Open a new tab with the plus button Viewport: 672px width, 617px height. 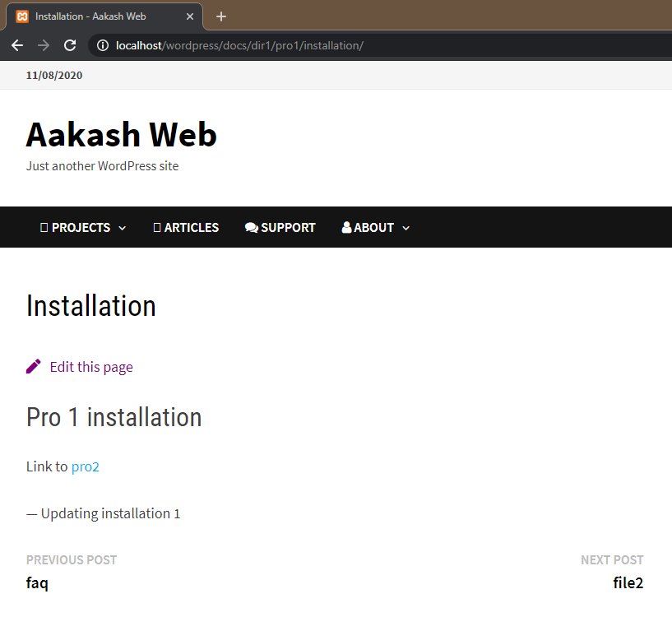click(221, 16)
